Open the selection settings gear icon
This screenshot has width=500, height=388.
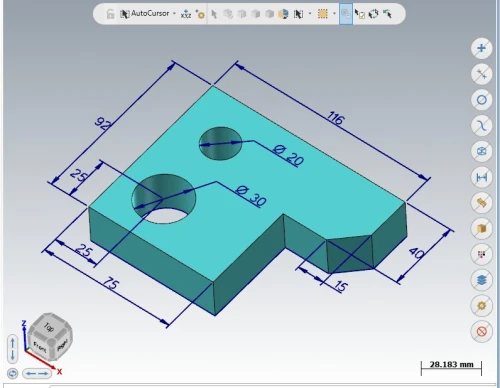pos(200,14)
